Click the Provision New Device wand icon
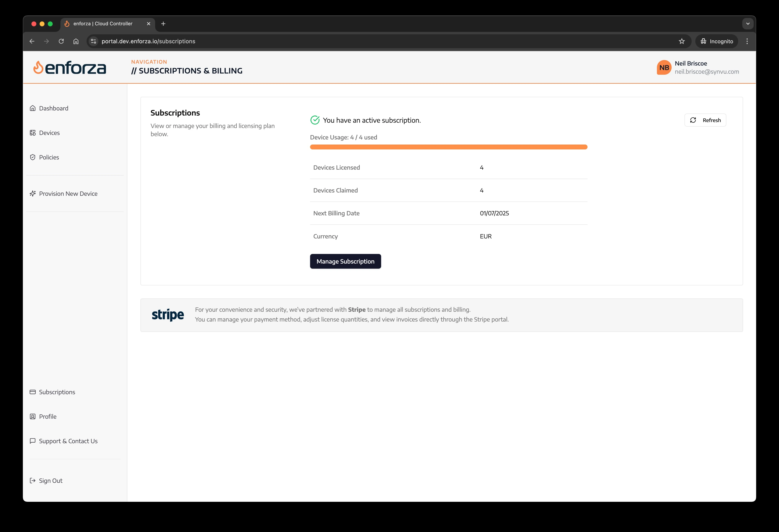The width and height of the screenshot is (779, 532). point(32,193)
